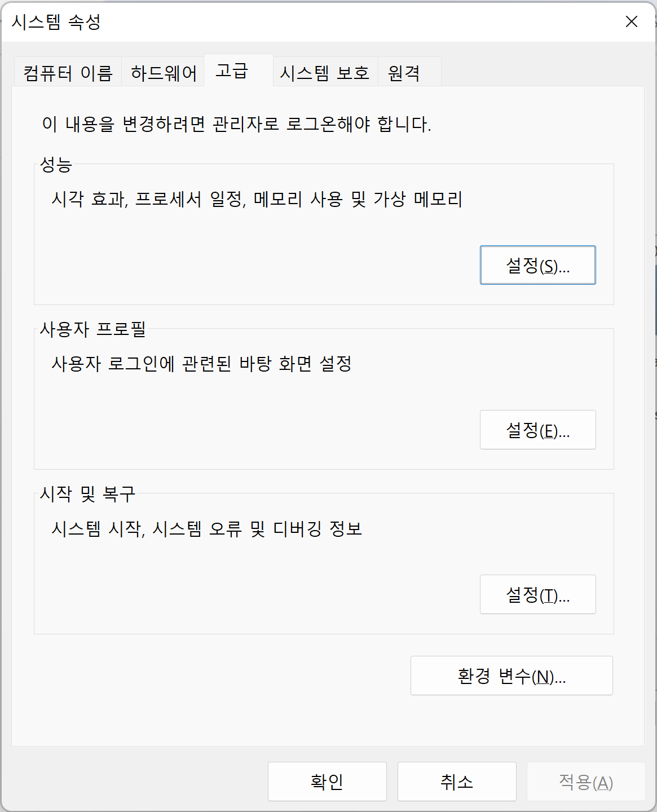Open the 환경 변수(N) dialog
Image resolution: width=657 pixels, height=812 pixels.
[x=512, y=676]
